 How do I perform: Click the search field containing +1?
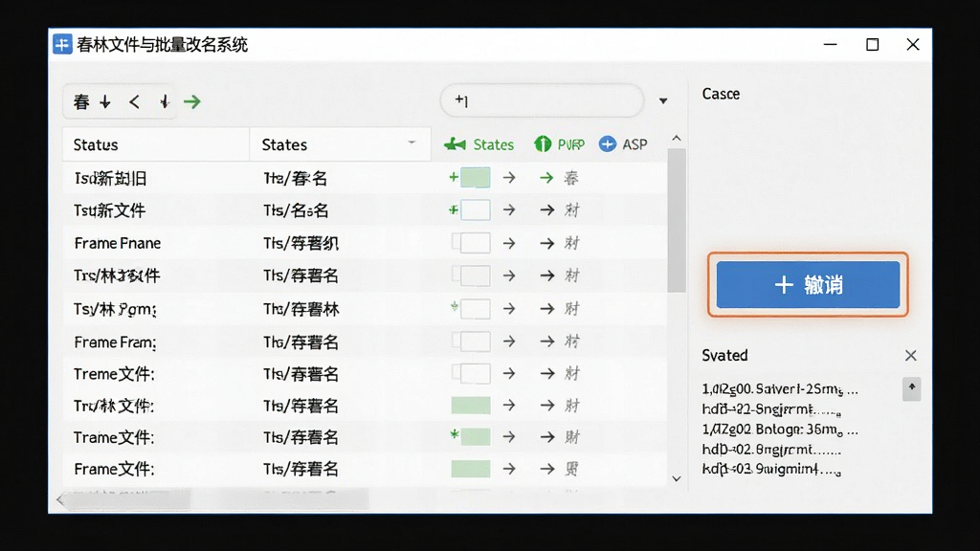point(542,100)
